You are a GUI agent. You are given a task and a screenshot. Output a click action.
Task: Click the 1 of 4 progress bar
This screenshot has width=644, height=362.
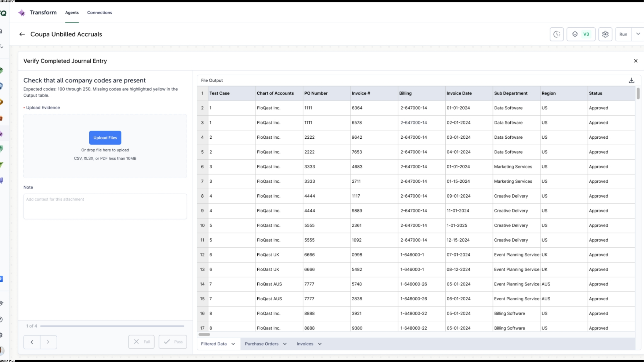click(112, 326)
